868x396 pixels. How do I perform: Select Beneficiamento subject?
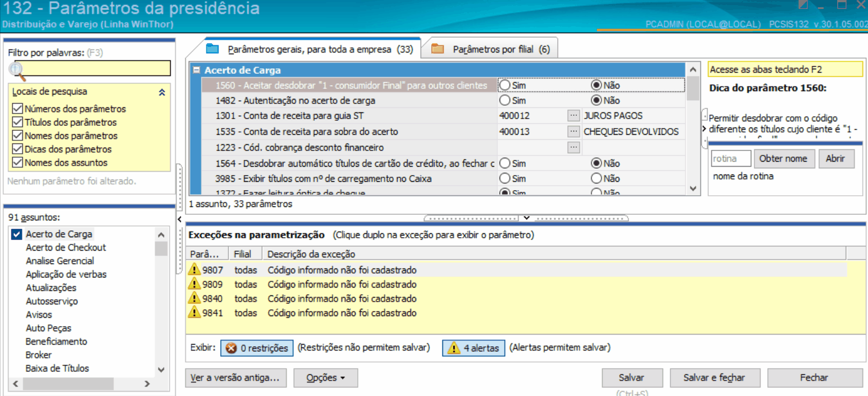tap(57, 342)
